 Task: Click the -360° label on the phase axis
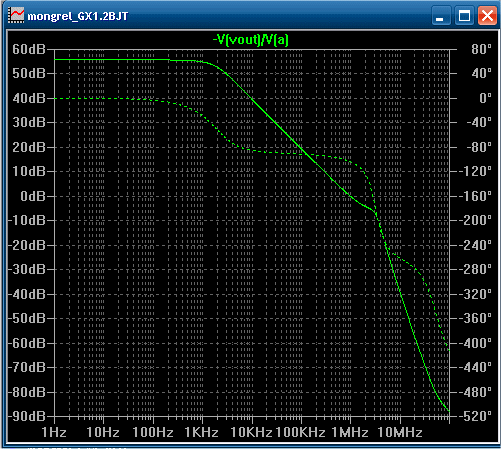475,318
